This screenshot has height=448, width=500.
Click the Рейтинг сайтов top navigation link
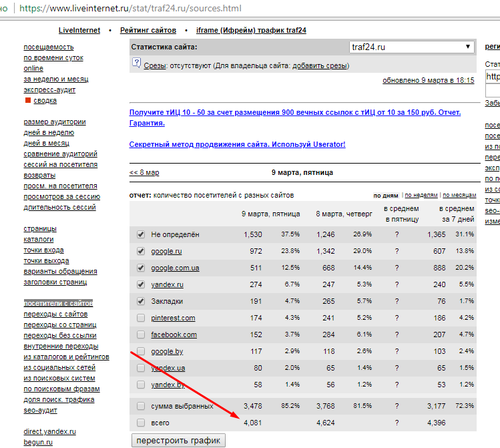click(148, 31)
